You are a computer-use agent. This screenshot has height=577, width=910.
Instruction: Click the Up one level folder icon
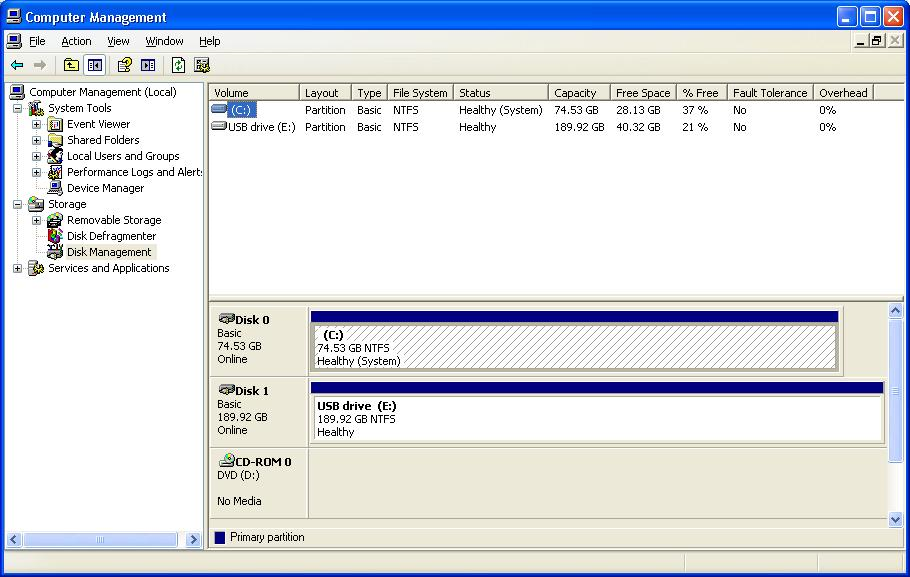click(71, 65)
